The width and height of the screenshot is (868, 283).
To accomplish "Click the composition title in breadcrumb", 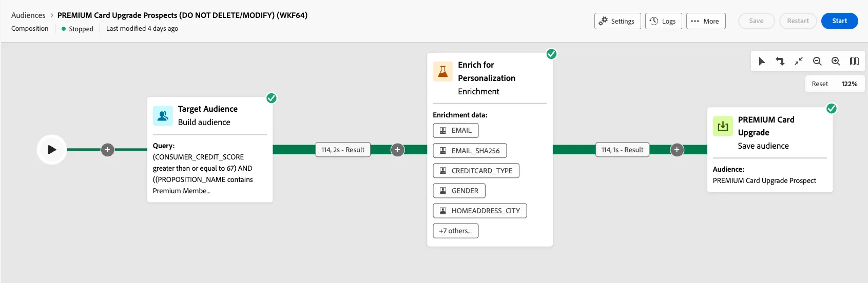I will [182, 15].
